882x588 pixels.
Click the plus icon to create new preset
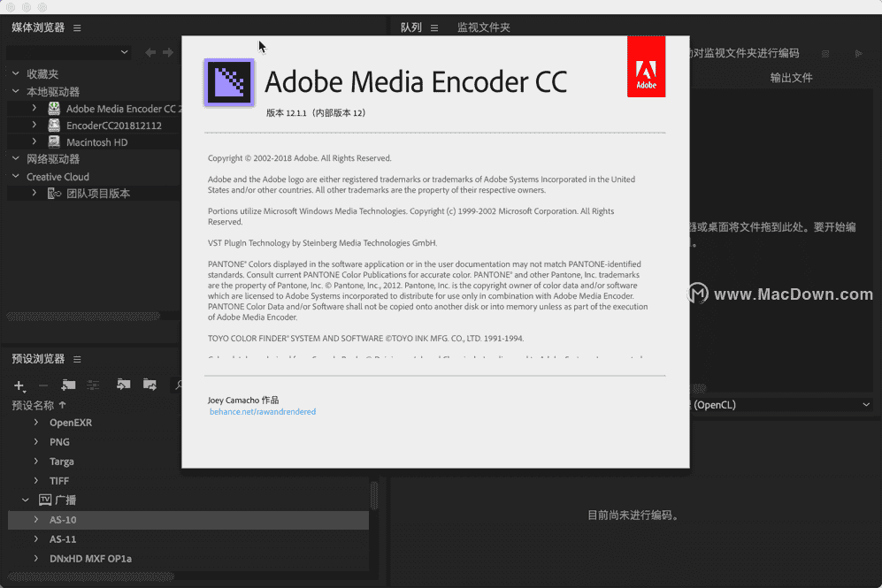click(19, 386)
